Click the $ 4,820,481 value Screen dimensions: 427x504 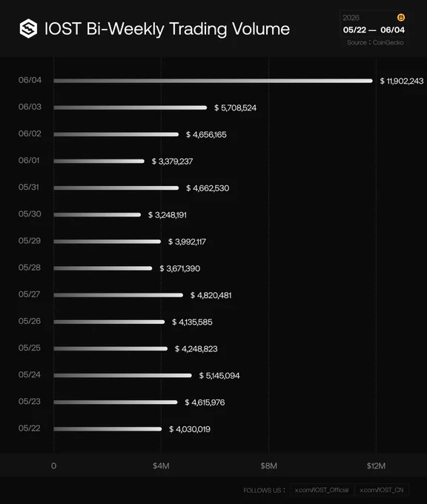tap(211, 295)
